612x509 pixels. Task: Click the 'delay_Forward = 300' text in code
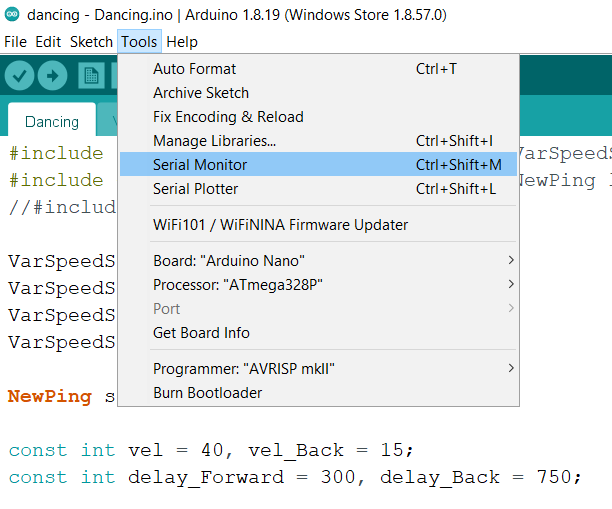[242, 478]
